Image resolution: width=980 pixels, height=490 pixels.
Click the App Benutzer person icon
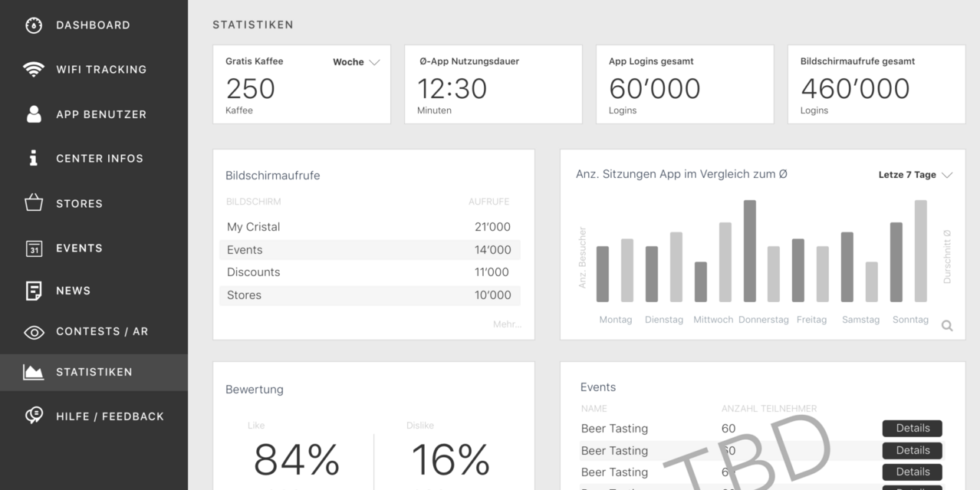pyautogui.click(x=34, y=114)
